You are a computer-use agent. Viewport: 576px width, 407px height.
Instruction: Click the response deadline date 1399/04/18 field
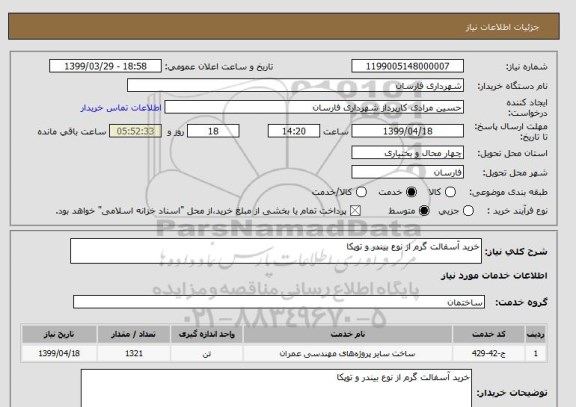(407, 131)
